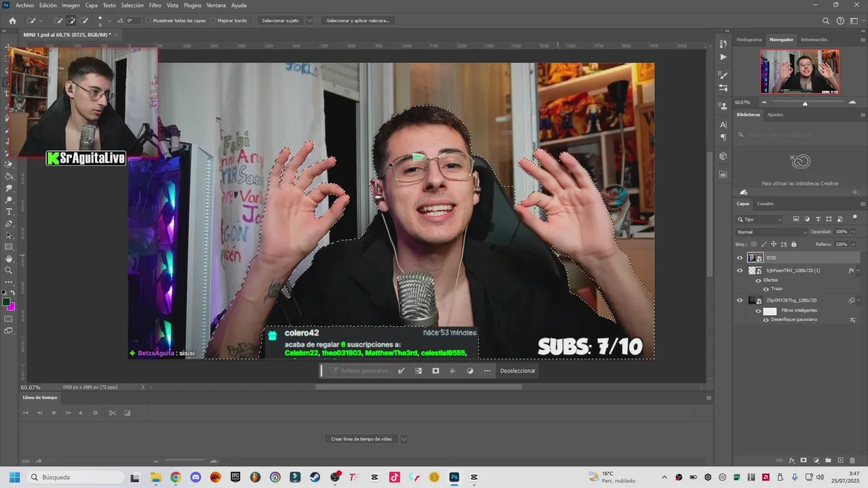The image size is (868, 488).
Task: Enable Mejorar borde checkbox
Action: point(213,20)
